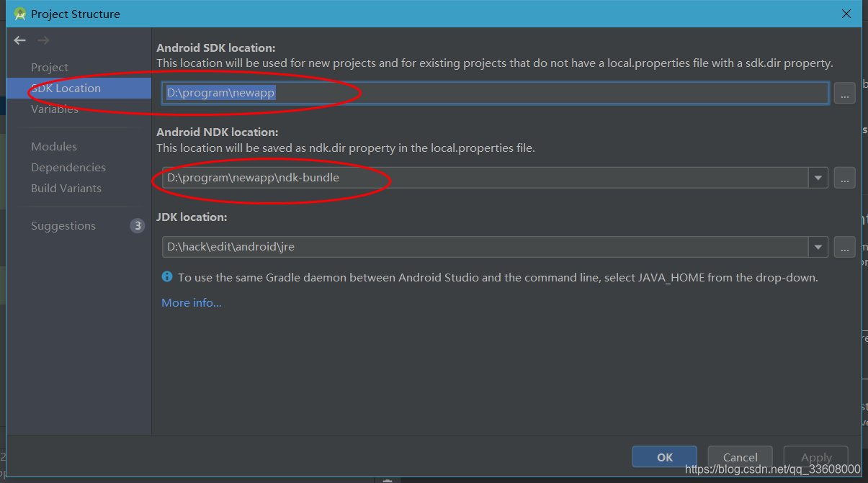Click the Gradle daemon JAVA_HOME hint text
The width and height of the screenshot is (868, 483).
pyautogui.click(x=498, y=277)
